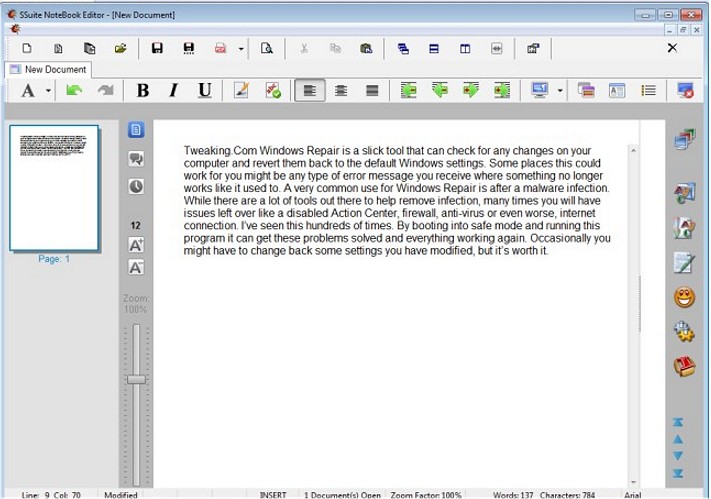Click the last green indent arrow icon
Viewport: 711px width, 499px height.
pyautogui.click(x=502, y=90)
